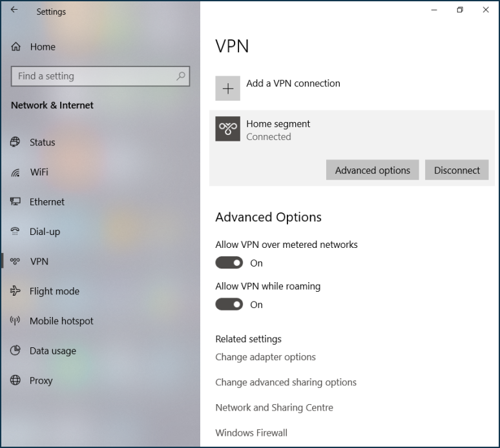
Task: Open Network and Sharing Centre link
Action: click(274, 407)
